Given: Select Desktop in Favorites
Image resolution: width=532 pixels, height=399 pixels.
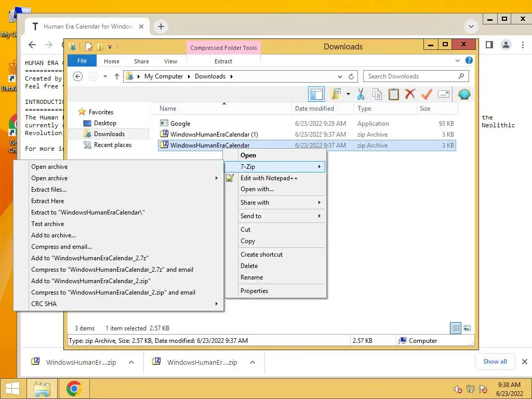Looking at the screenshot, I should [105, 123].
